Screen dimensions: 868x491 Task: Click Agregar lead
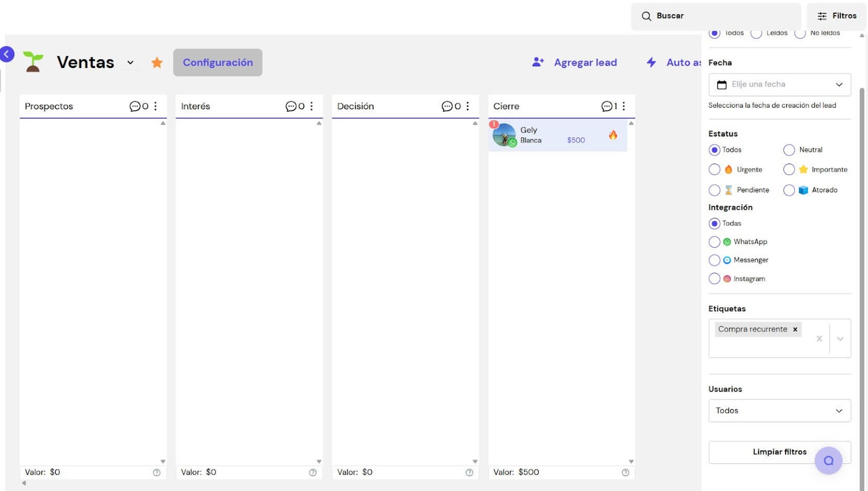point(575,62)
